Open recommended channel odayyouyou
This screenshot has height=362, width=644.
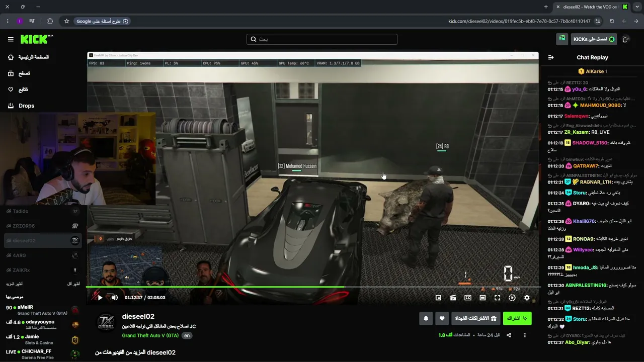(43, 325)
